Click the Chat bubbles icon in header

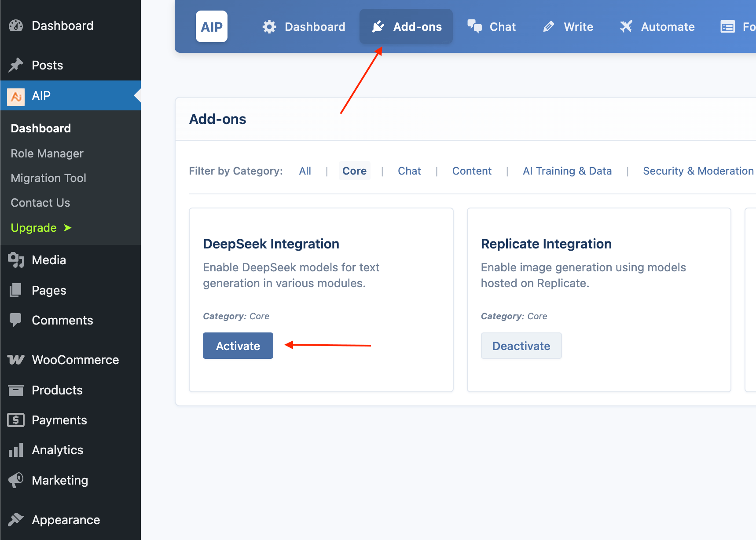click(474, 26)
